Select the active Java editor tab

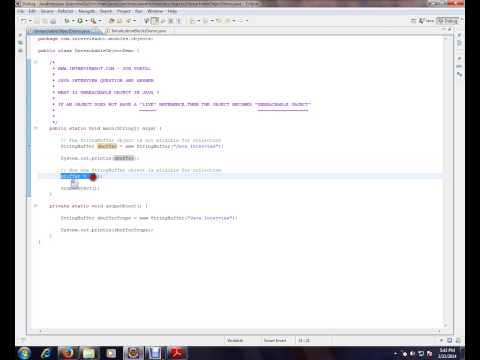coord(64,31)
